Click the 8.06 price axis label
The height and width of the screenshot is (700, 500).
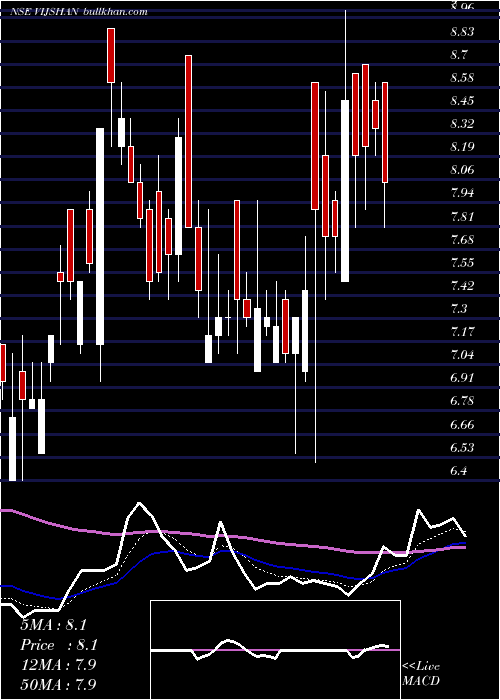coord(462,170)
